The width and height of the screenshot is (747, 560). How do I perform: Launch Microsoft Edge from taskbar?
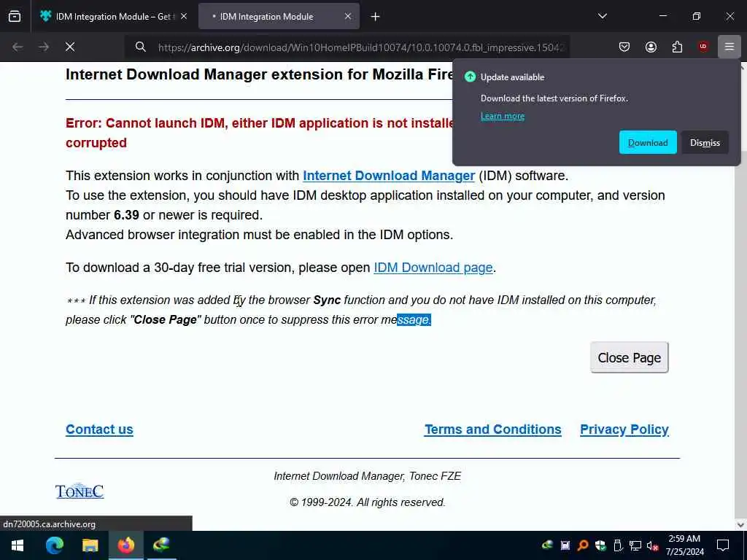pyautogui.click(x=54, y=545)
